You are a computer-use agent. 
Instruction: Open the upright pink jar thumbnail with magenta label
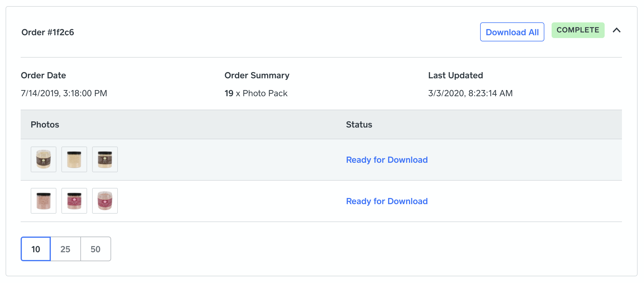(74, 201)
